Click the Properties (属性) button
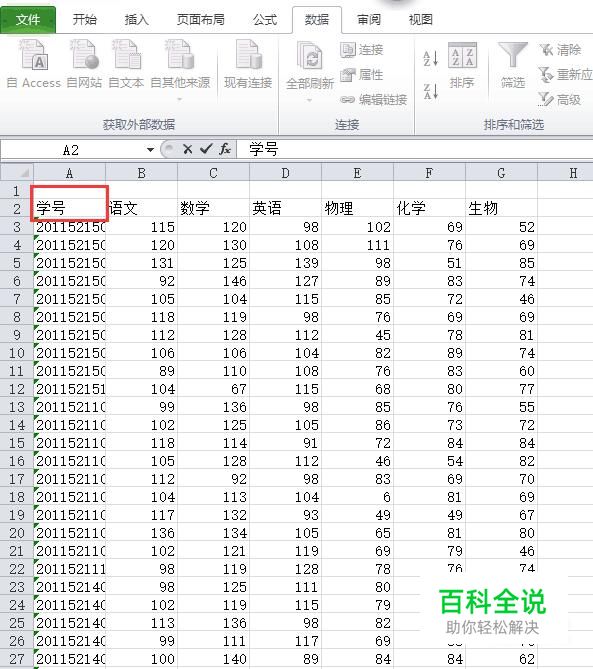 pos(362,75)
